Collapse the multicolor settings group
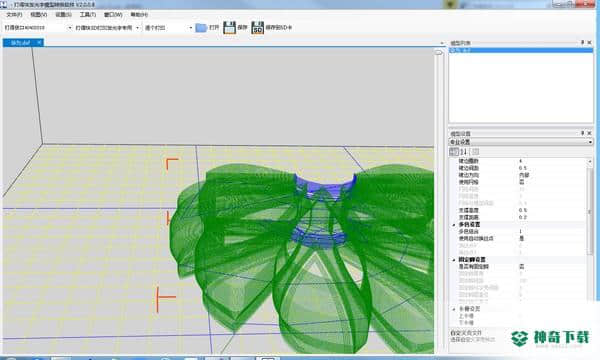The height and width of the screenshot is (360, 600). point(454,225)
